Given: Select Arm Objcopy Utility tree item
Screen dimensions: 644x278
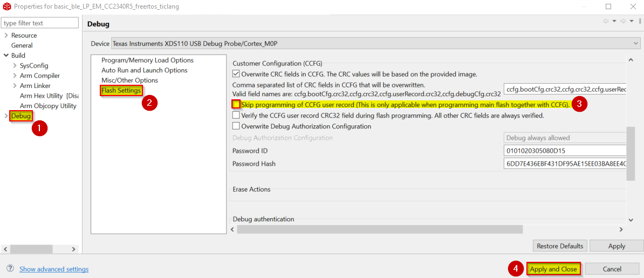Looking at the screenshot, I should pos(48,106).
